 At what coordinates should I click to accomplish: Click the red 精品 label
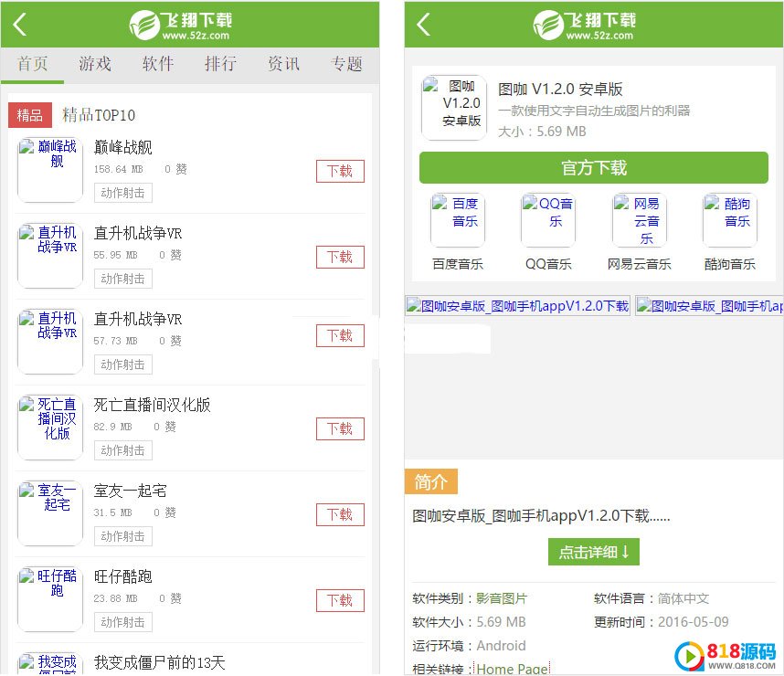click(x=30, y=115)
